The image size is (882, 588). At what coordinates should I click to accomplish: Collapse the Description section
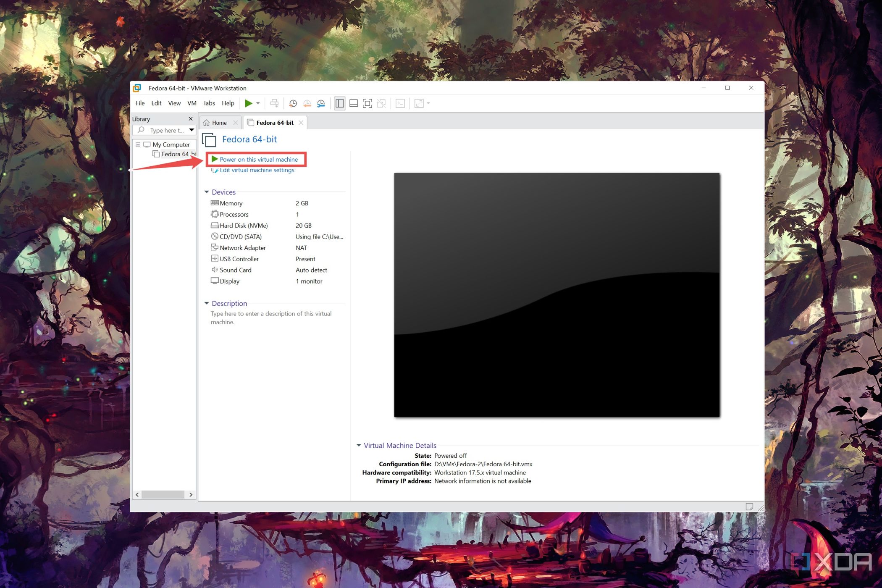(x=207, y=303)
